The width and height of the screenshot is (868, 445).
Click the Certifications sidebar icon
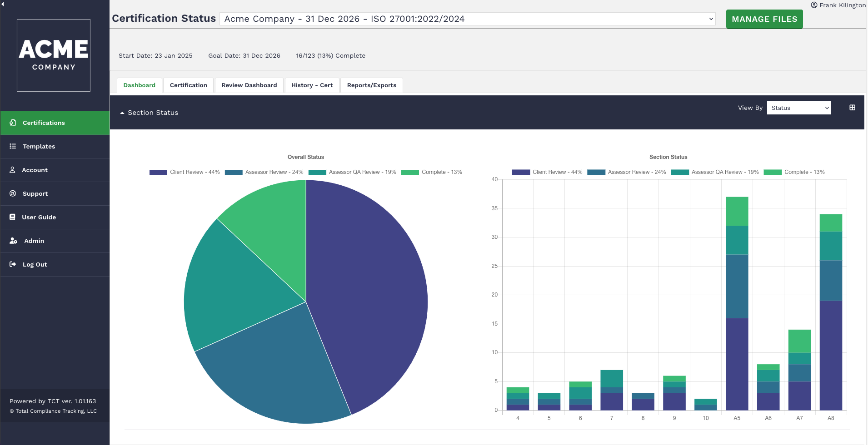click(x=13, y=123)
